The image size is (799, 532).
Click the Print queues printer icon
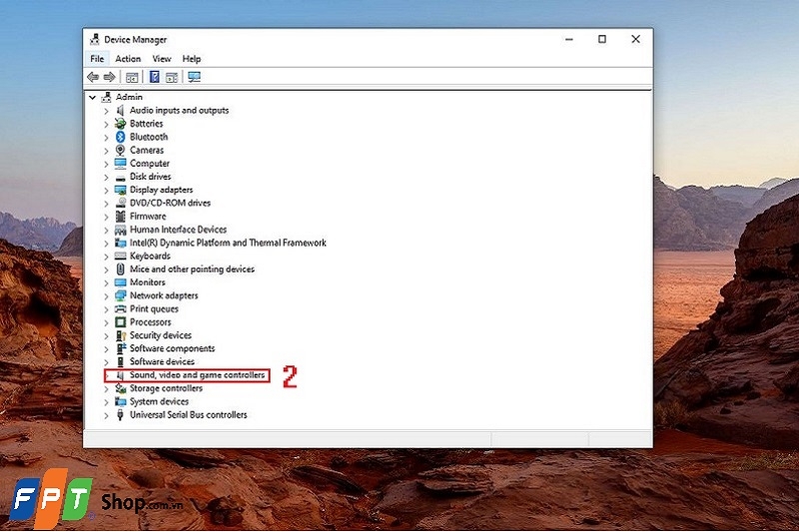click(120, 308)
